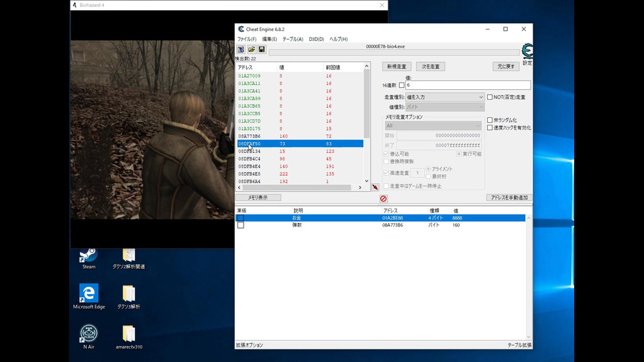Expand the 走査種別 scan type dropdown
The image size is (644, 362).
click(443, 97)
